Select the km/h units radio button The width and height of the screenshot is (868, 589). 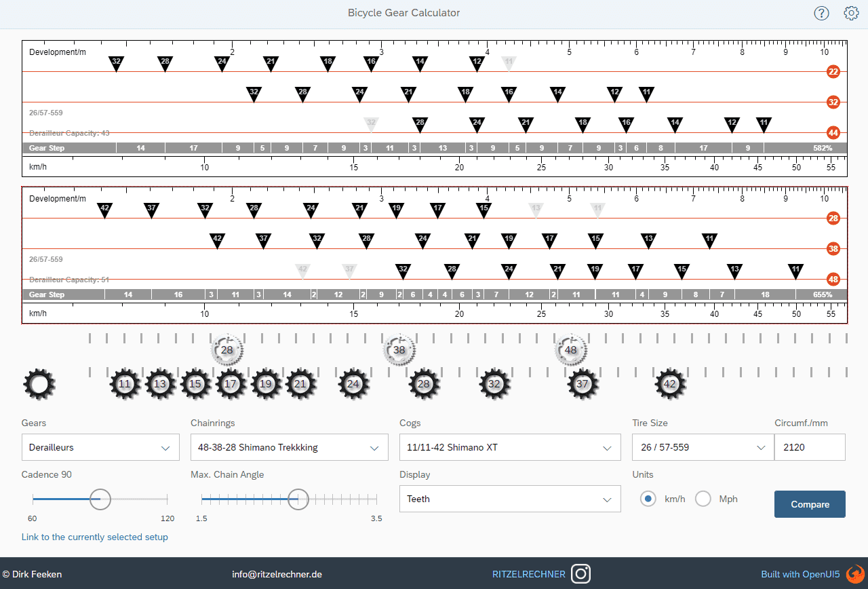tap(648, 499)
